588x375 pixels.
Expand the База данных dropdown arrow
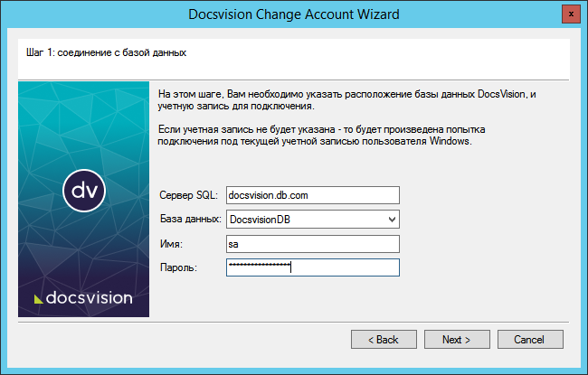click(391, 219)
